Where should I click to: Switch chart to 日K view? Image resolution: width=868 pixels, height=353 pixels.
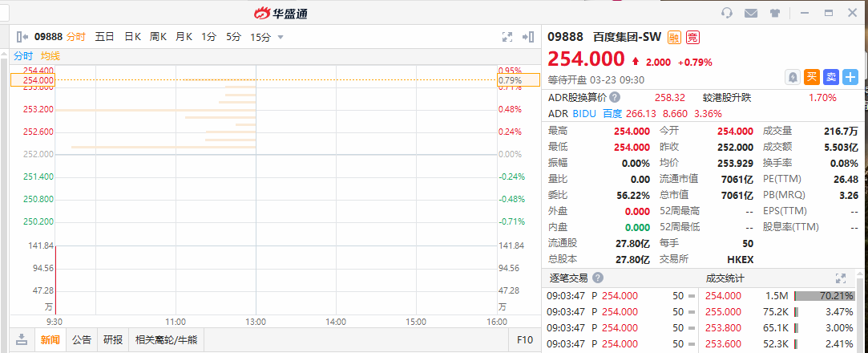(x=132, y=36)
